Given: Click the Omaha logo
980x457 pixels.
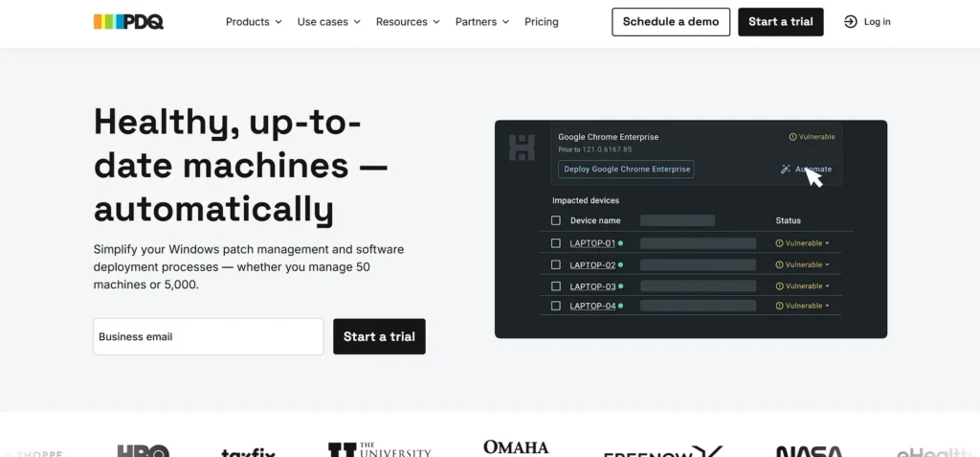Looking at the screenshot, I should point(516,447).
